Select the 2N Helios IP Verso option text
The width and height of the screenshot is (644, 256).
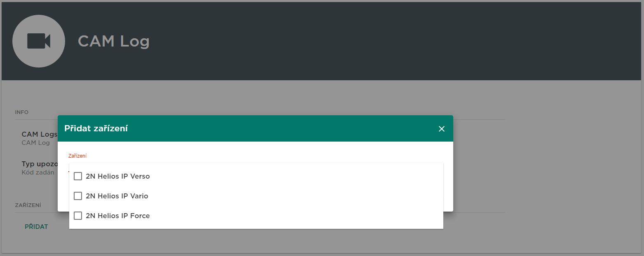118,176
